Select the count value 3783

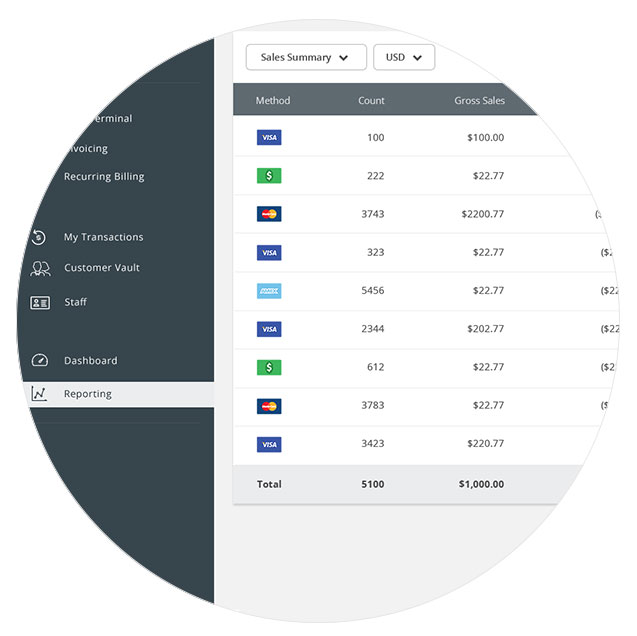pos(373,405)
